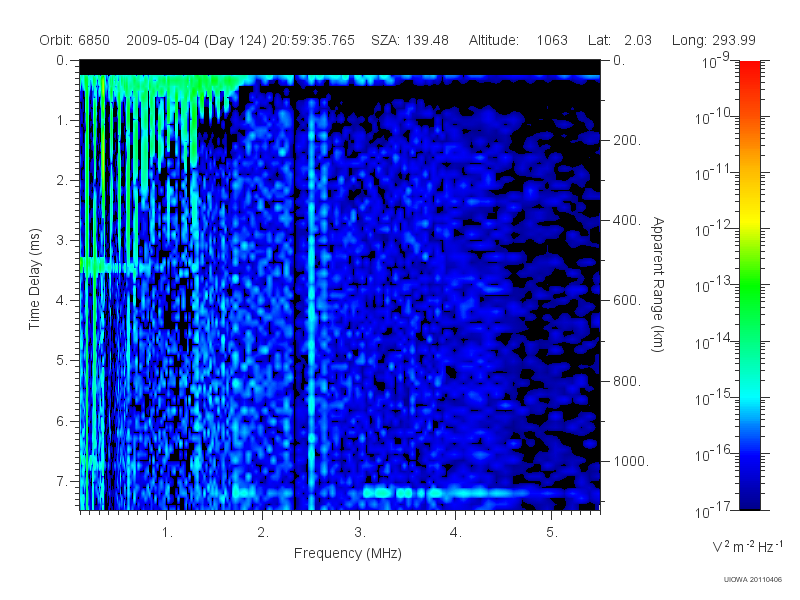Click the V² m⁻² Hz⁻¹ units label
The width and height of the screenshot is (800, 600).
coord(747,546)
